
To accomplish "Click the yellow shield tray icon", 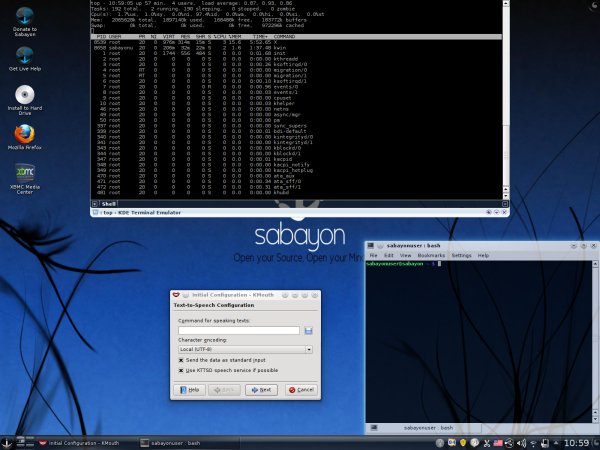I will (463, 443).
